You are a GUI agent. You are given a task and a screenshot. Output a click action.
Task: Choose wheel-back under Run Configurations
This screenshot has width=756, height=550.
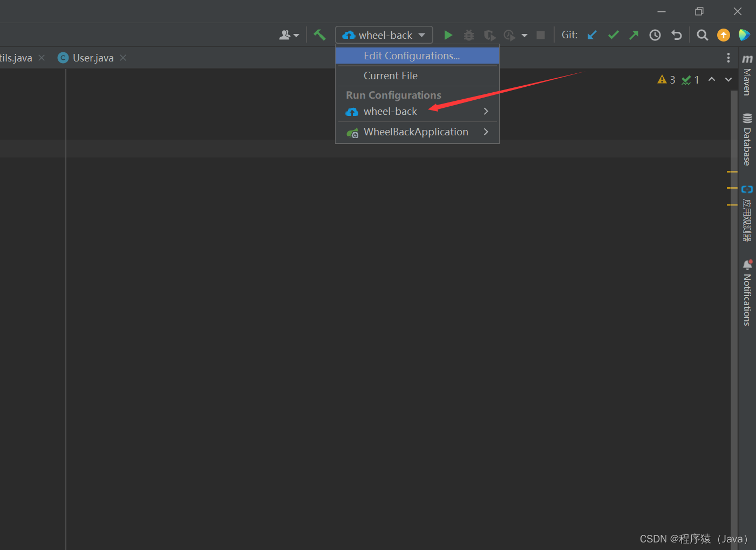coord(418,111)
